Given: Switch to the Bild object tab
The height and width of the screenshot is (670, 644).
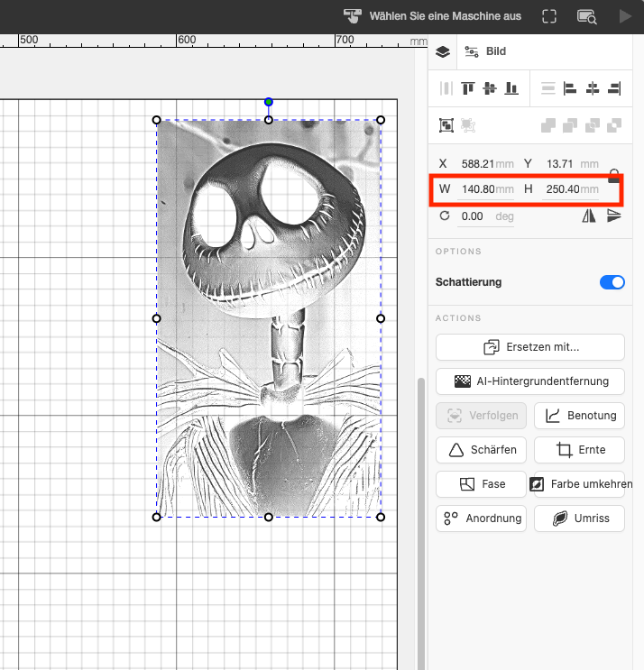Looking at the screenshot, I should pos(485,51).
